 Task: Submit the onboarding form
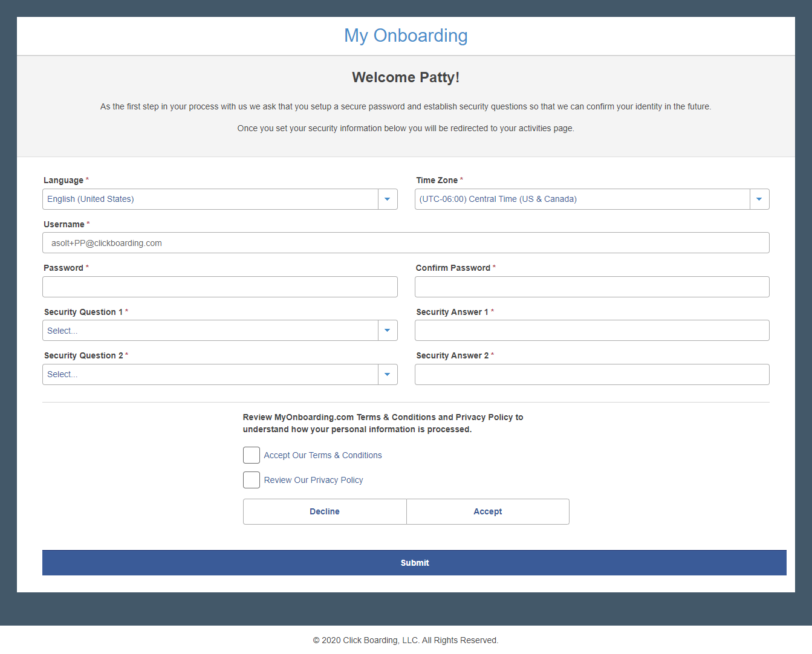[414, 563]
